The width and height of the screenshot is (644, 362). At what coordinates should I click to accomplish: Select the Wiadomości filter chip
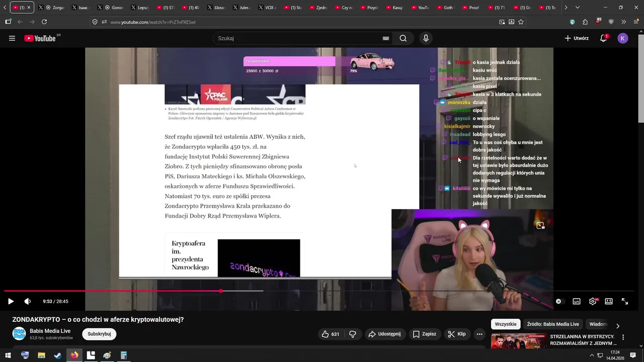(598, 324)
